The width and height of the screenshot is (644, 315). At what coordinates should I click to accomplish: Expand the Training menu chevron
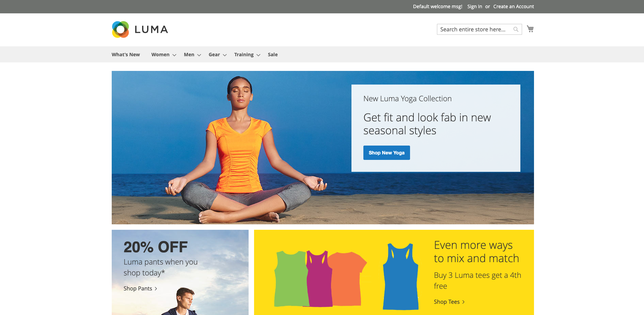258,55
